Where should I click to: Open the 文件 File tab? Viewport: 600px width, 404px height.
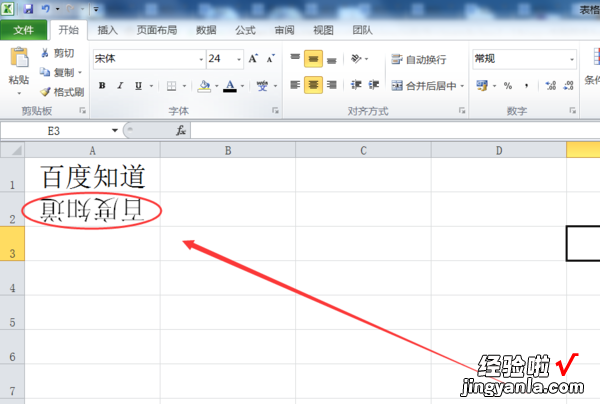[24, 30]
